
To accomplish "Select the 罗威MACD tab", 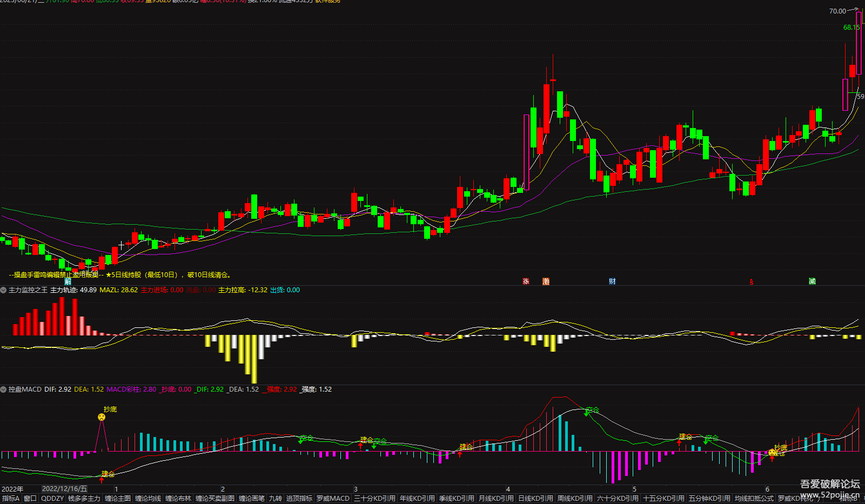I will click(x=333, y=499).
